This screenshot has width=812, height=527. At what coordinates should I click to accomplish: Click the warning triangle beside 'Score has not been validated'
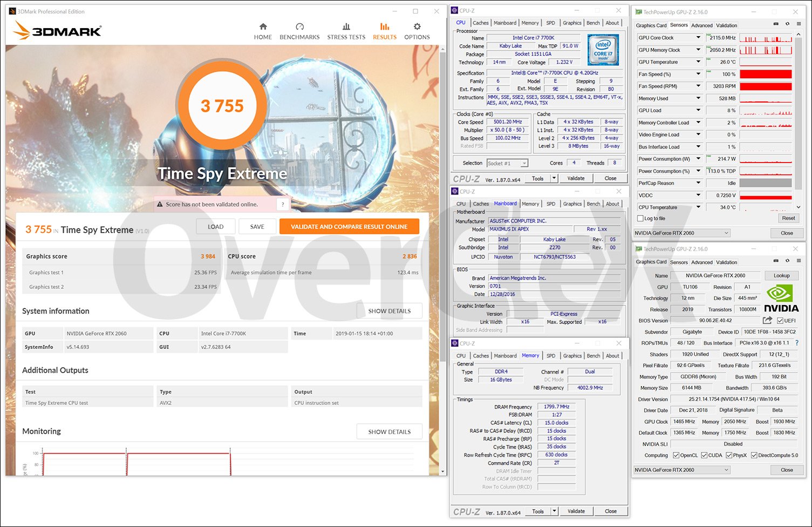point(160,204)
